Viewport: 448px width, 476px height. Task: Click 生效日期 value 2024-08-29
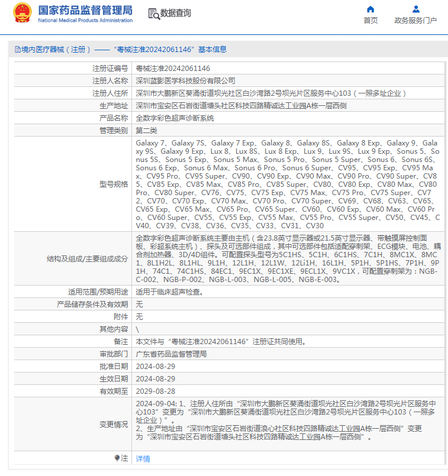[156, 379]
